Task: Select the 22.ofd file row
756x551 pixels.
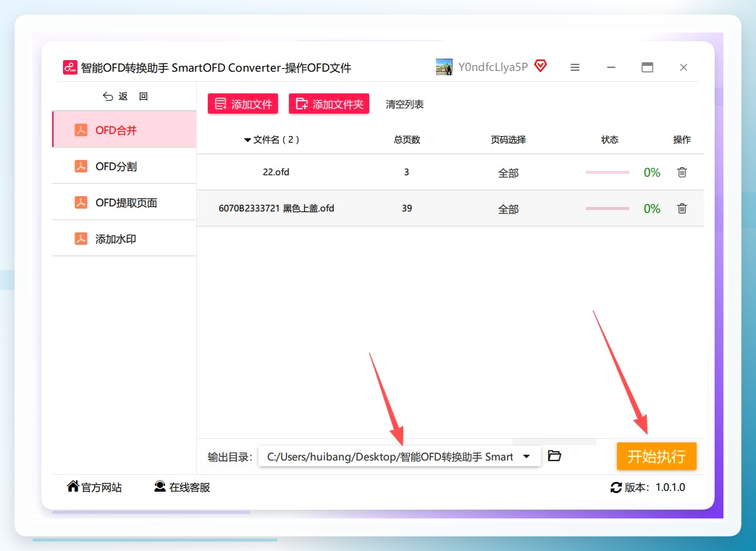Action: pyautogui.click(x=450, y=172)
